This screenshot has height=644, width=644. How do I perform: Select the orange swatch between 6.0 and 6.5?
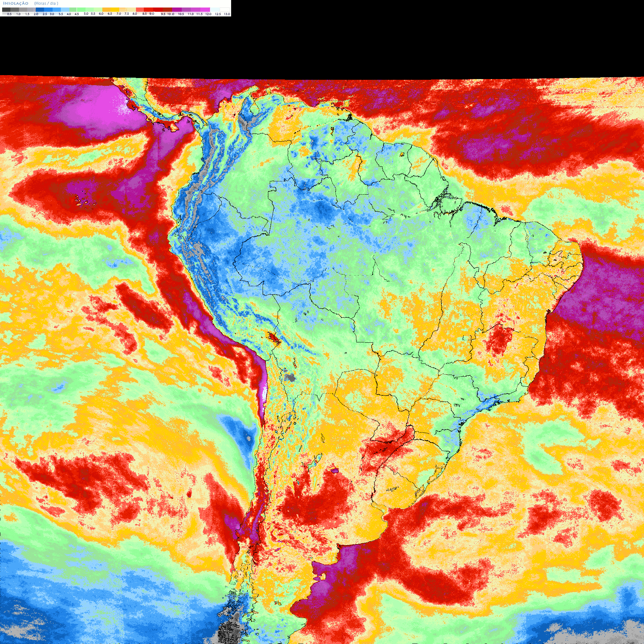(106, 10)
